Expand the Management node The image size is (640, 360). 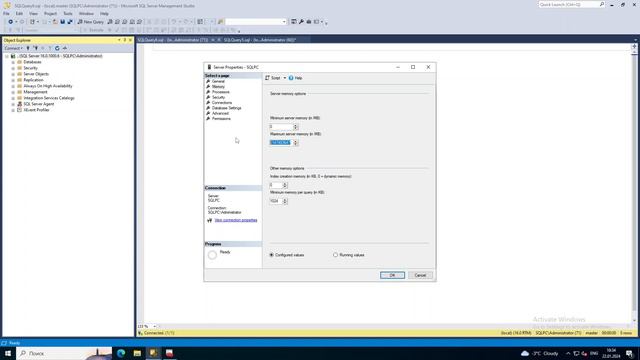[x=13, y=92]
